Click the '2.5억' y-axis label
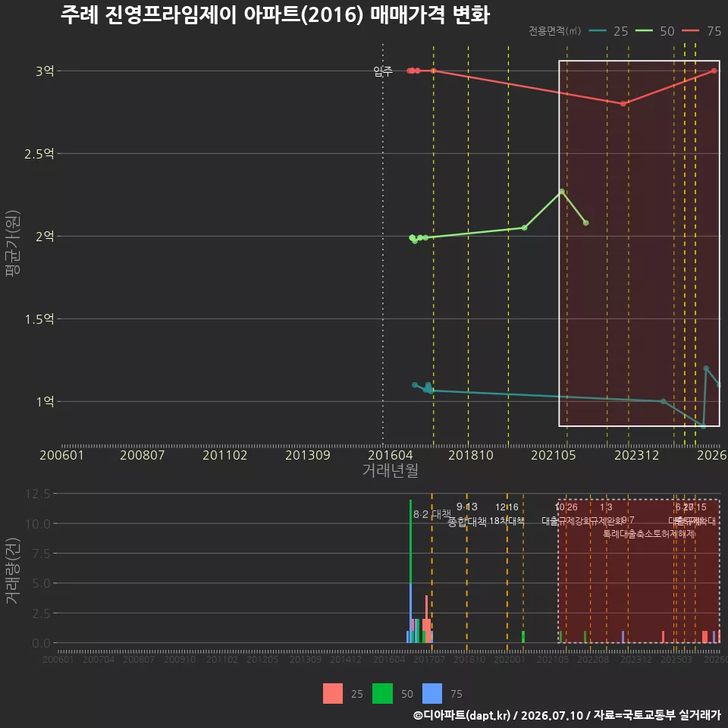728x728 pixels. pyautogui.click(x=39, y=154)
